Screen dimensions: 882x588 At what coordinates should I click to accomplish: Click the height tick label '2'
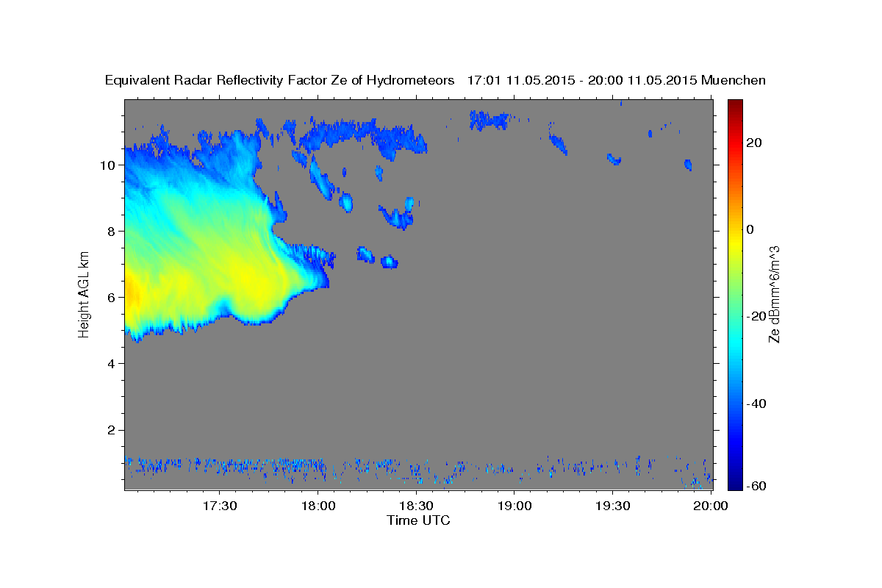pos(112,429)
